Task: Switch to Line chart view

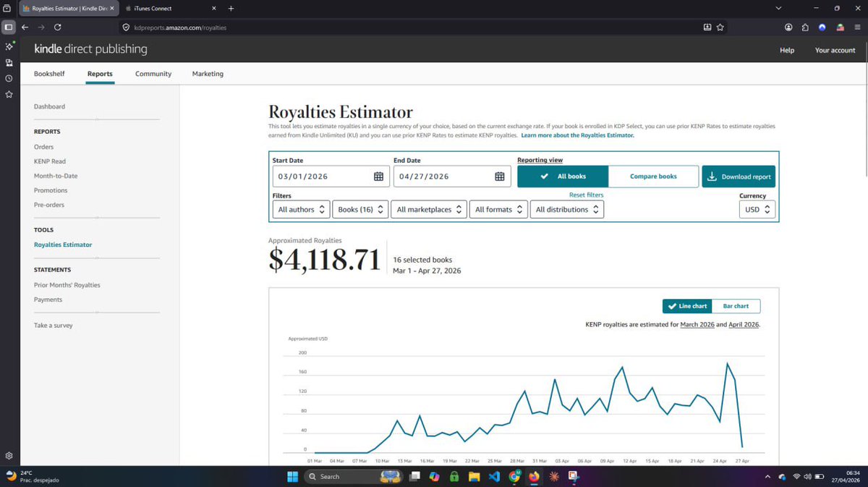Action: pos(687,306)
